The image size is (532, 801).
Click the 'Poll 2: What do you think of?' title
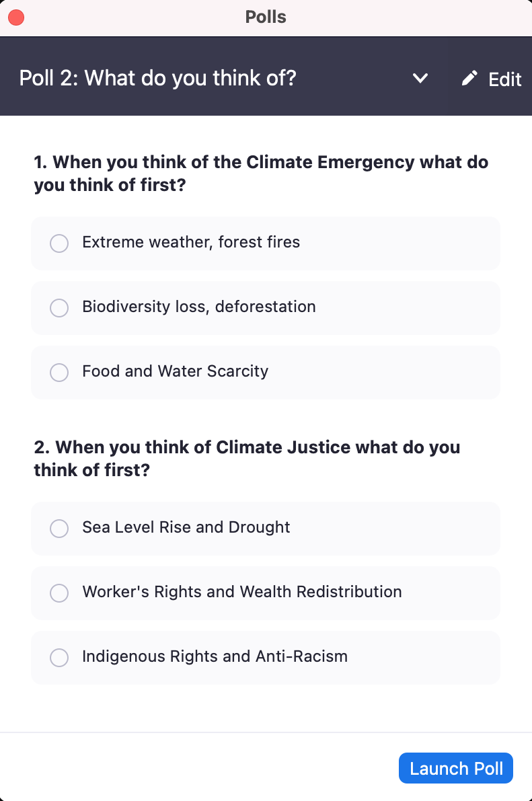(x=157, y=79)
